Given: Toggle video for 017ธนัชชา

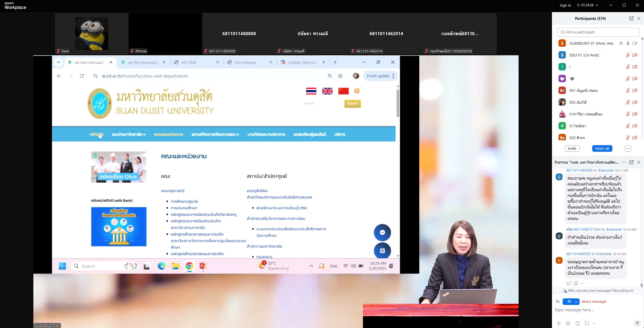Looking at the screenshot, I should [x=635, y=126].
